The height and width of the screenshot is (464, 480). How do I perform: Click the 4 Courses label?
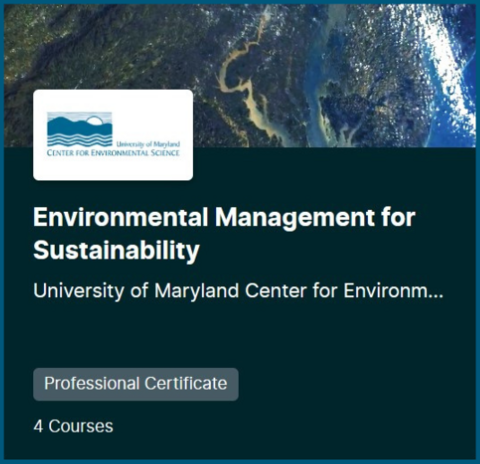[x=73, y=426]
